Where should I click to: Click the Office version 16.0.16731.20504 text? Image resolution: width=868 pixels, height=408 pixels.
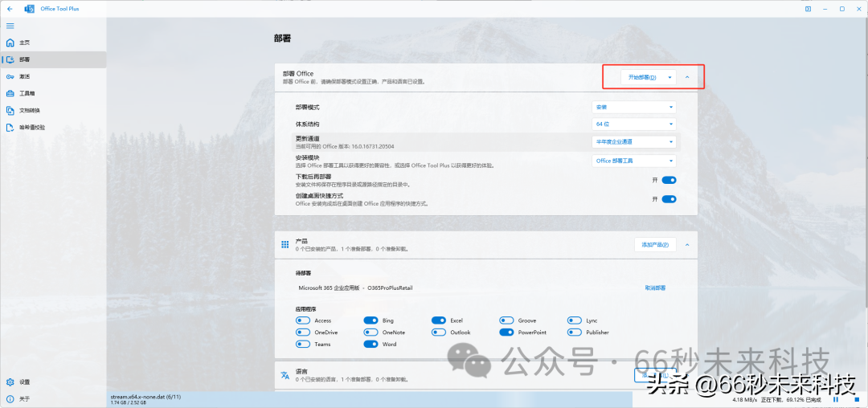pyautogui.click(x=372, y=146)
